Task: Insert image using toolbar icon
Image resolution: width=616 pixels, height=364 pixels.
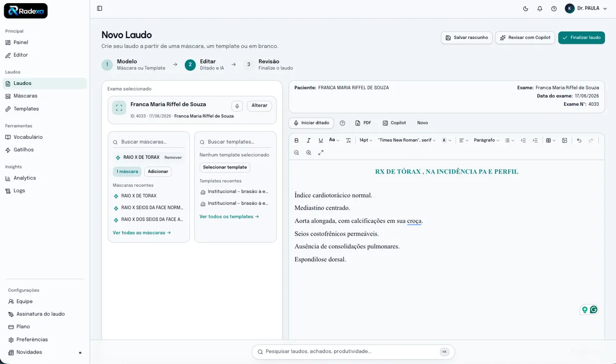Action: pos(565,140)
